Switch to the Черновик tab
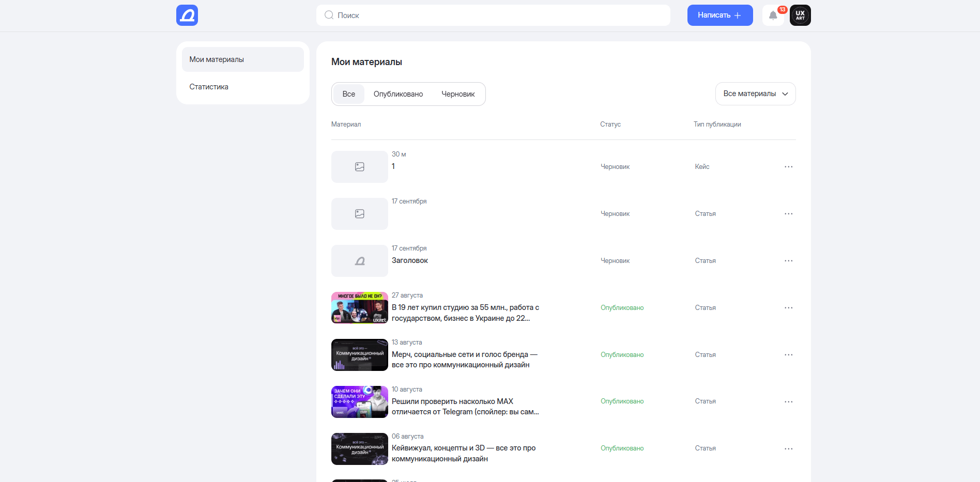This screenshot has height=482, width=980. click(x=458, y=94)
